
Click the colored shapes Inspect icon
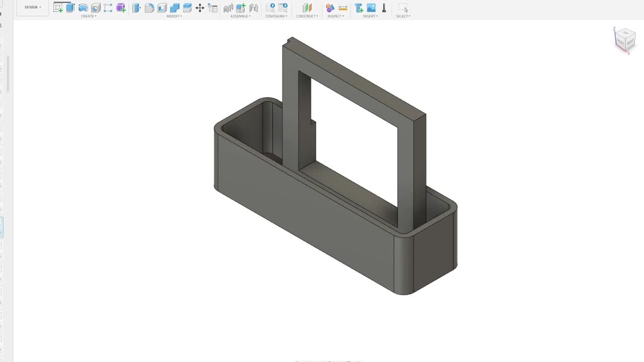[330, 8]
